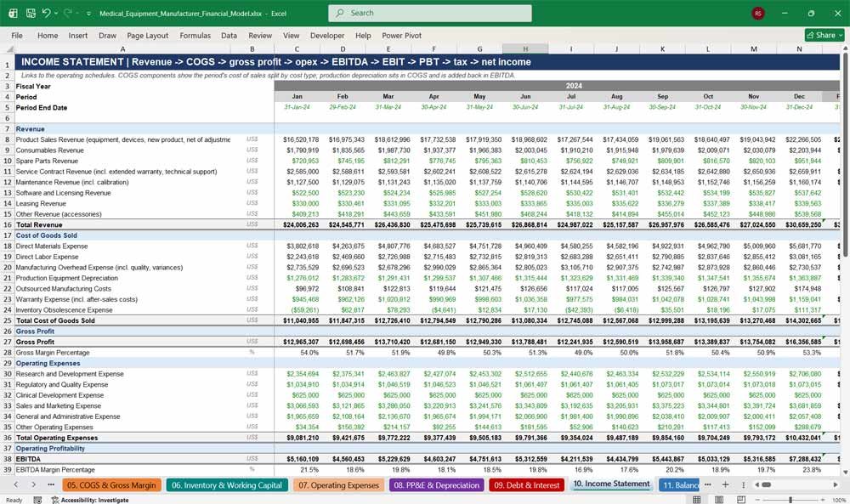
Task: Open the 05. COGS & Gross Margin sheet
Action: [x=111, y=485]
